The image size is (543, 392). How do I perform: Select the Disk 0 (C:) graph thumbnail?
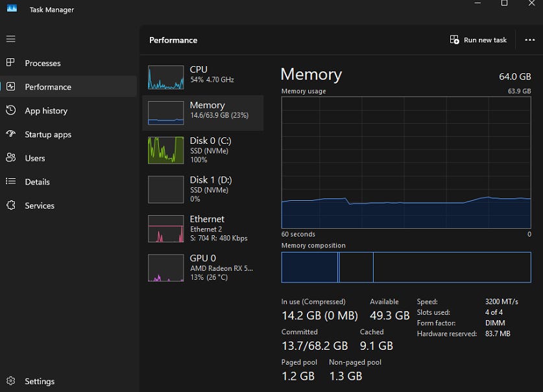coord(166,150)
